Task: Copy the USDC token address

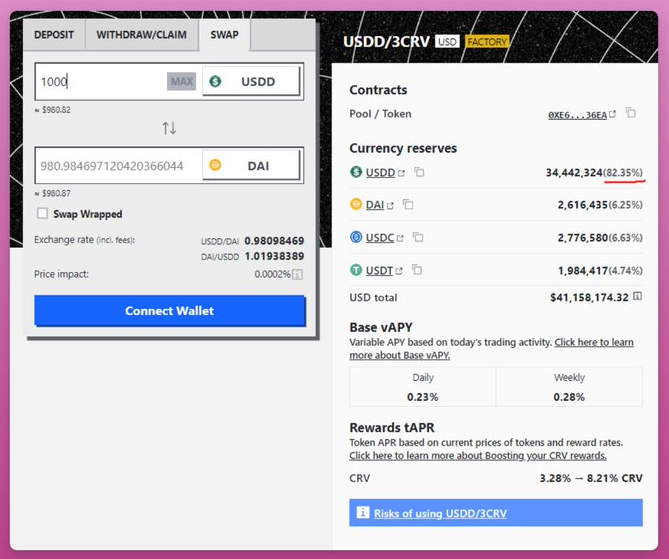Action: click(418, 237)
